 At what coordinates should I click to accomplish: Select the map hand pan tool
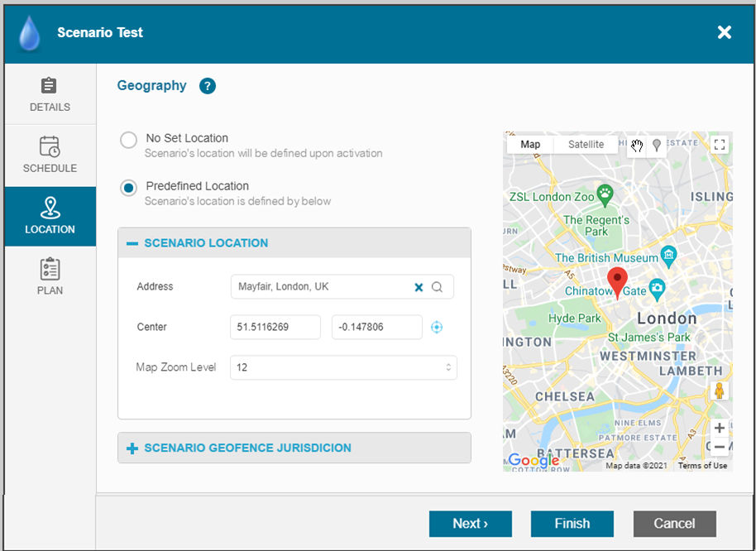coord(637,146)
